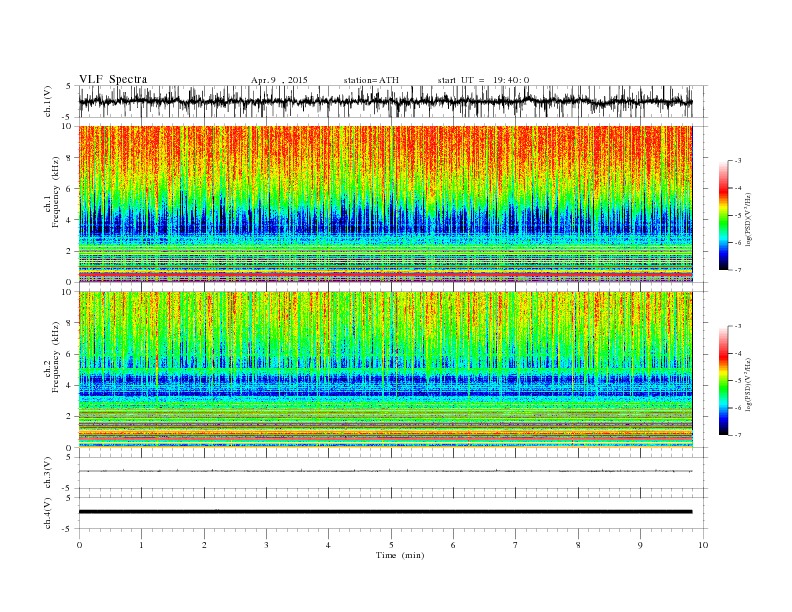Click time axis tick label "10" at the axis end

[703, 545]
